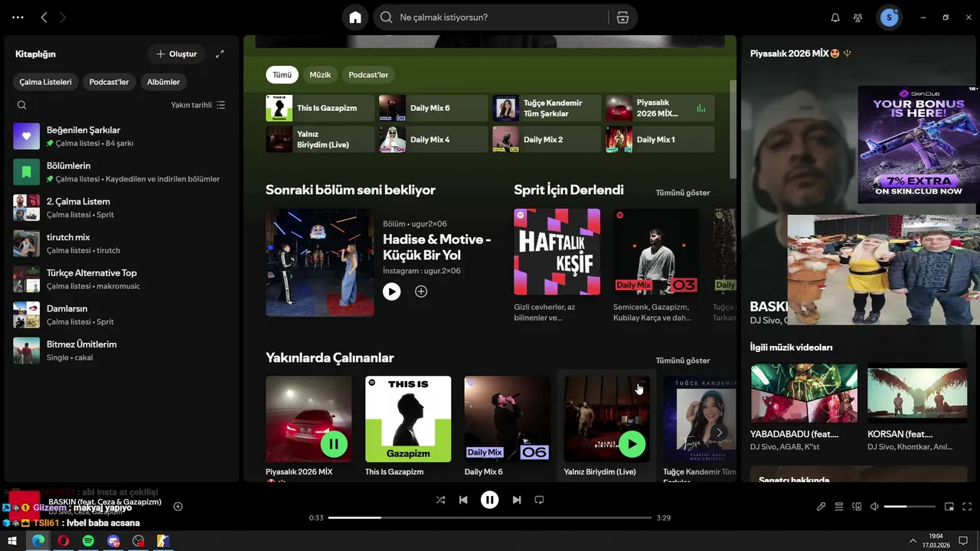Open the Hadise & Motive episode thumbnail

pyautogui.click(x=320, y=262)
